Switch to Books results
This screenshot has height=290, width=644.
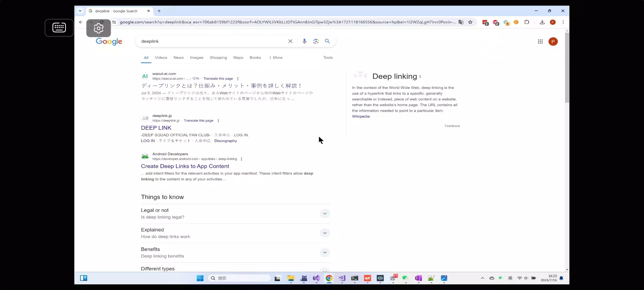(255, 58)
